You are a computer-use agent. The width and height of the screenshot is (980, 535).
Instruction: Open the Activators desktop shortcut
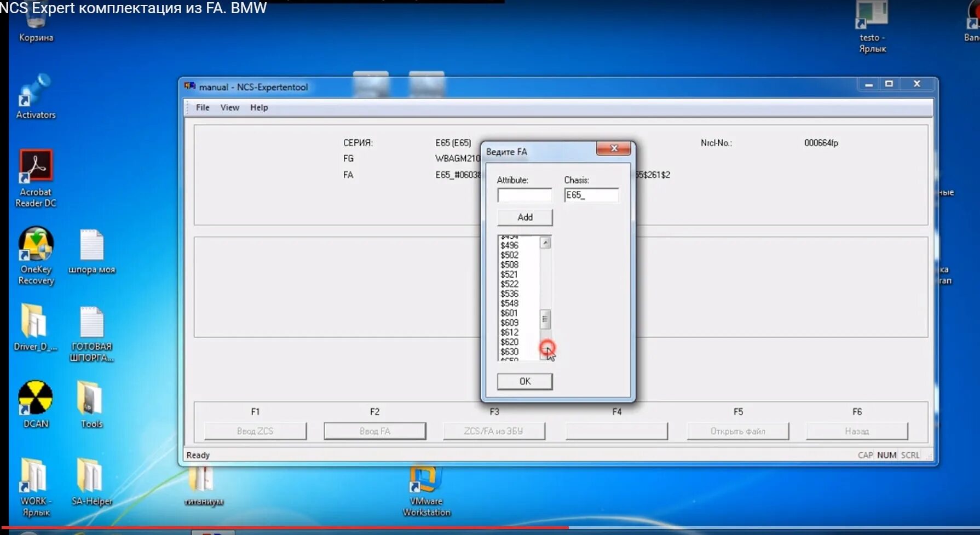36,97
